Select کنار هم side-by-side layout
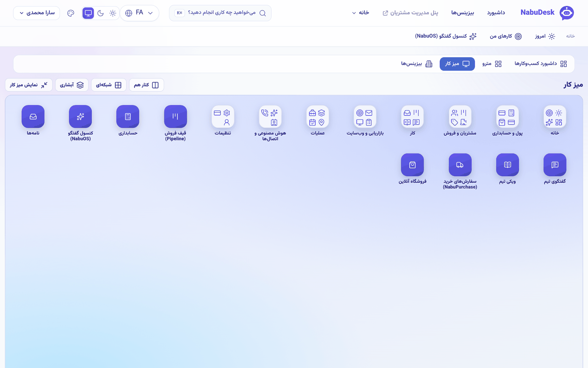This screenshot has width=588, height=368. [146, 85]
